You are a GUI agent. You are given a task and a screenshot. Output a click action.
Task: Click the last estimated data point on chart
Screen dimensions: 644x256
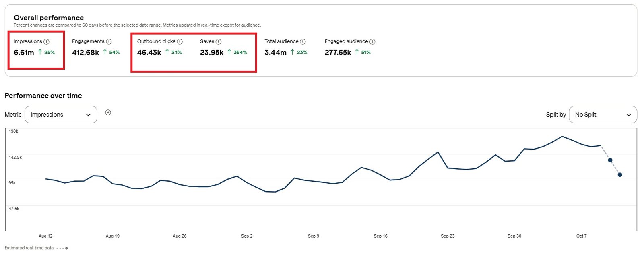tap(619, 175)
